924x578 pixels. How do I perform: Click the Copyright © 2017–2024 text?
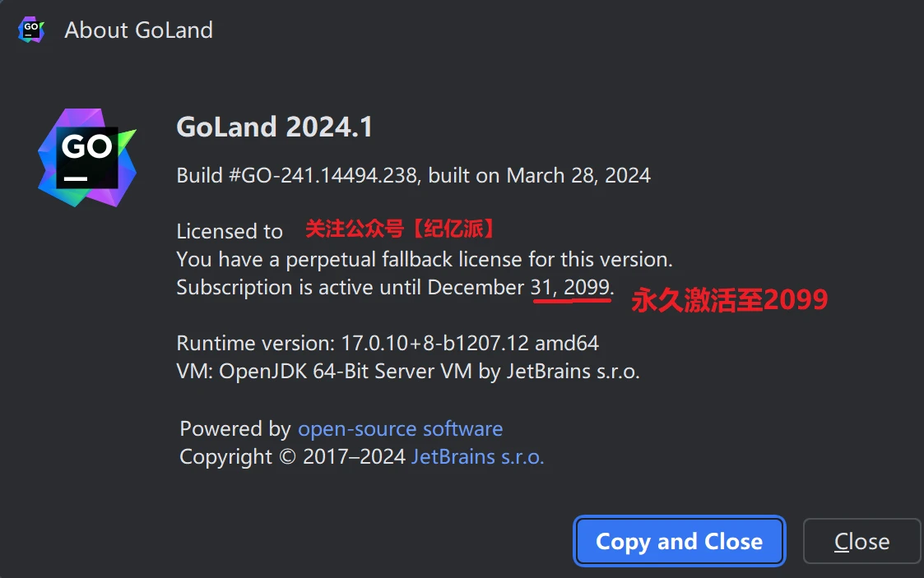point(293,456)
